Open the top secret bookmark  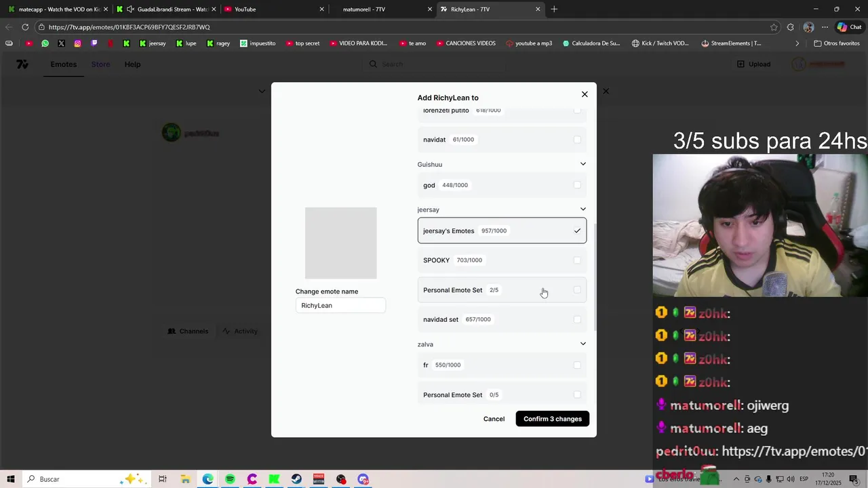[302, 43]
